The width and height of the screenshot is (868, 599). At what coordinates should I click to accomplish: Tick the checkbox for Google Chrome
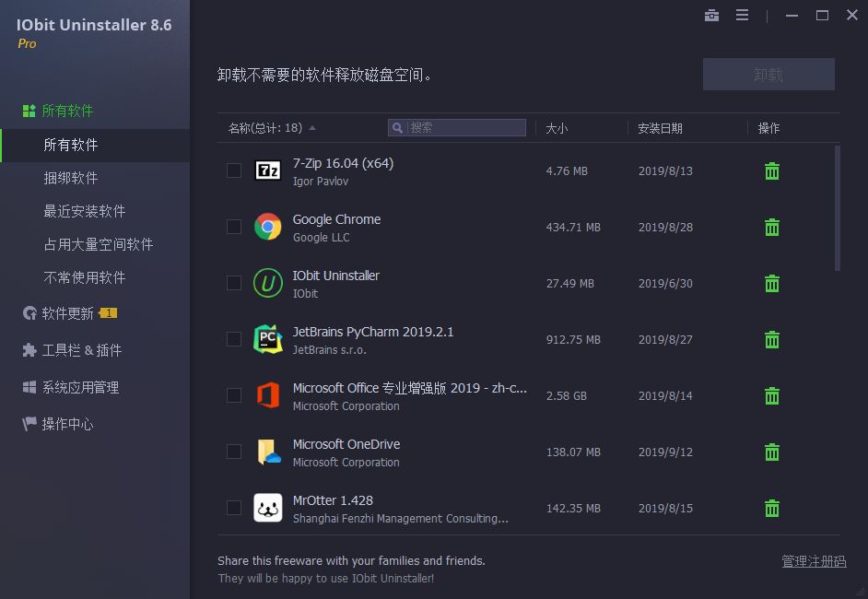(234, 227)
